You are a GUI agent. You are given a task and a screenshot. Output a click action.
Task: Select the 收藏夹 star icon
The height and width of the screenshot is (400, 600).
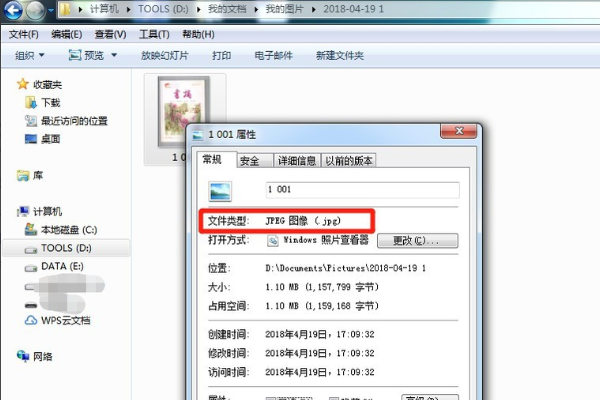[x=23, y=84]
